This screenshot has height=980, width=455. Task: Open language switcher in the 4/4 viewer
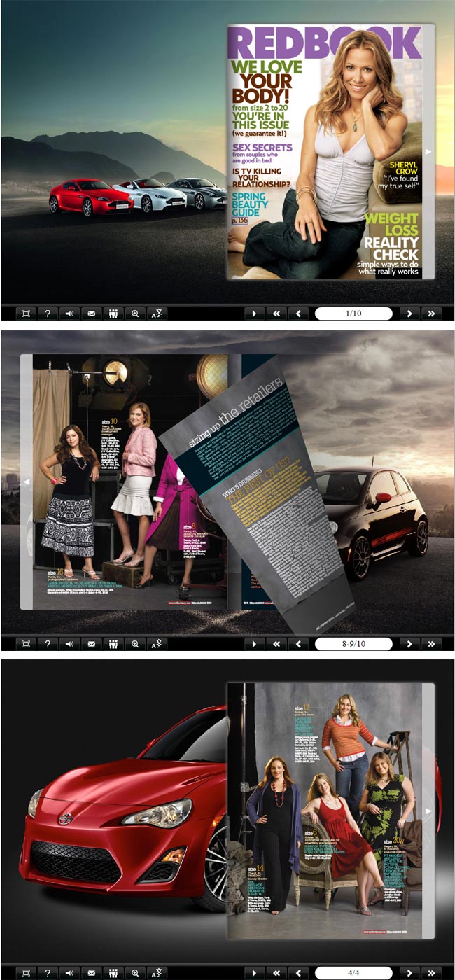tap(157, 973)
